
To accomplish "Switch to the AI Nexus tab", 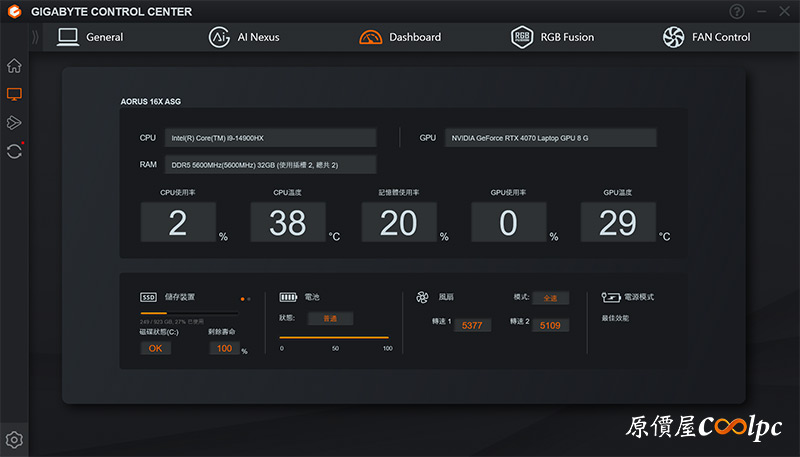I will pos(244,37).
